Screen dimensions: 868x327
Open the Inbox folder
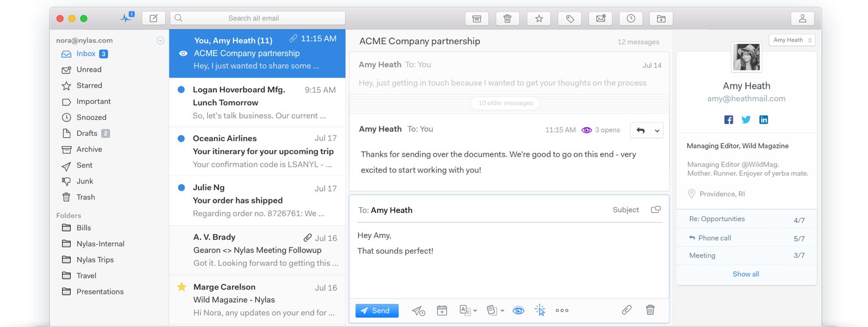tap(86, 53)
